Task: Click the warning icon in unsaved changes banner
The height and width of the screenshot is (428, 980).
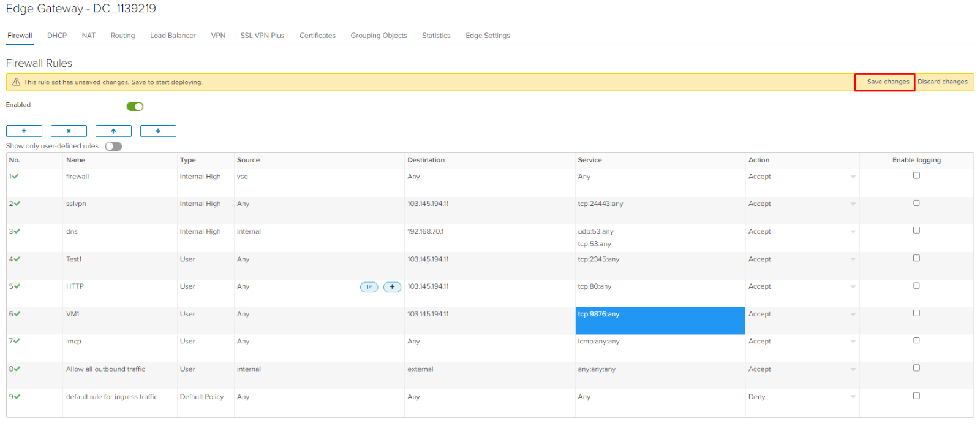Action: (x=17, y=82)
